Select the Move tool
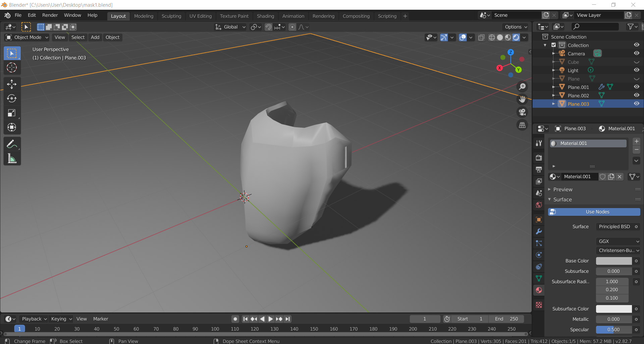Image resolution: width=644 pixels, height=344 pixels. pos(12,84)
